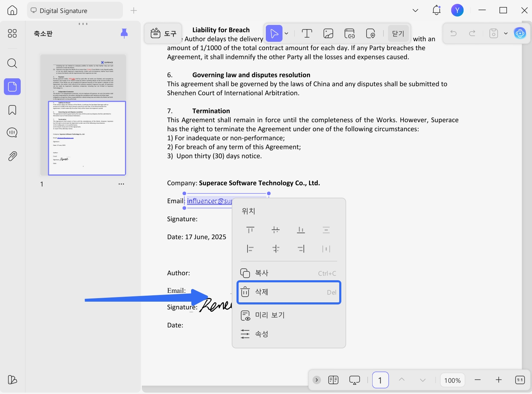Open the comments panel icon
532x394 pixels.
point(12,133)
